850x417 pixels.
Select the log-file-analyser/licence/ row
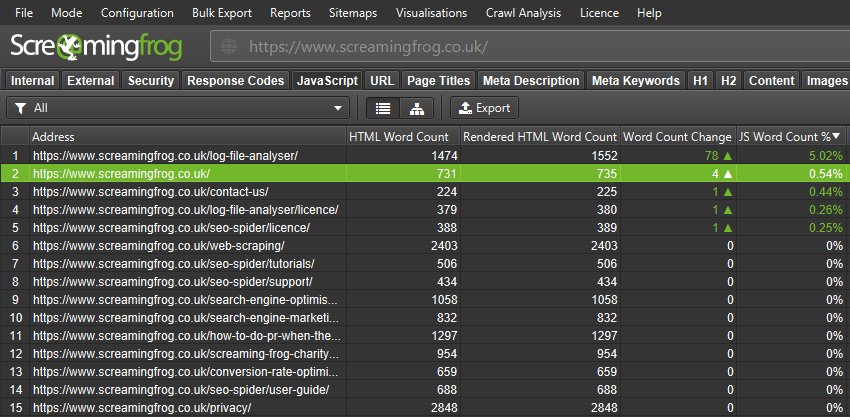[185, 209]
